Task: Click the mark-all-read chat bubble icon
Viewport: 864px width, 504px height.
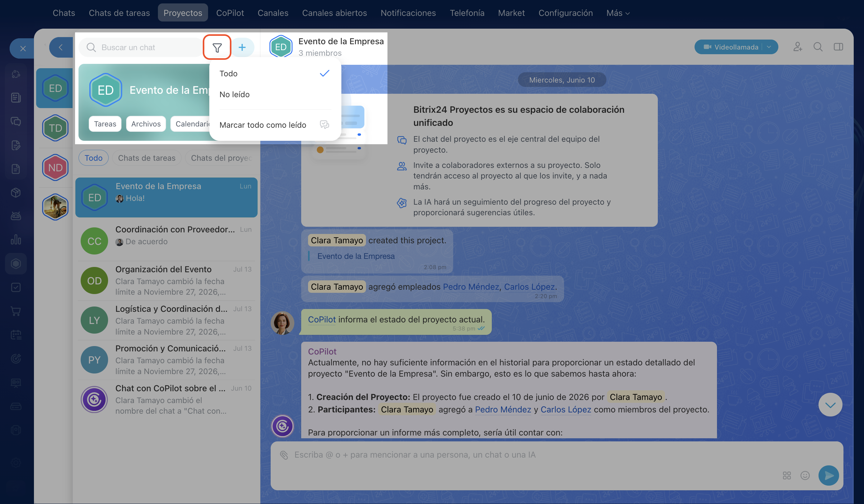Action: coord(324,125)
